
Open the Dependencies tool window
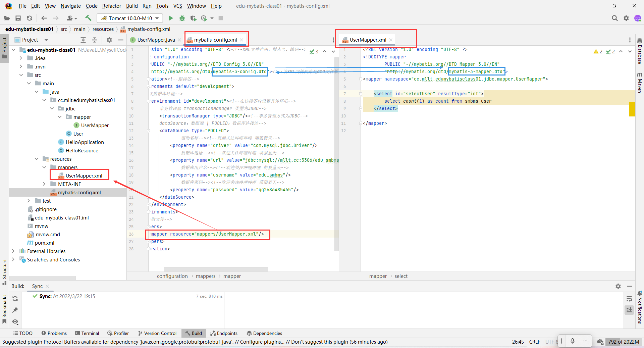[264, 333]
